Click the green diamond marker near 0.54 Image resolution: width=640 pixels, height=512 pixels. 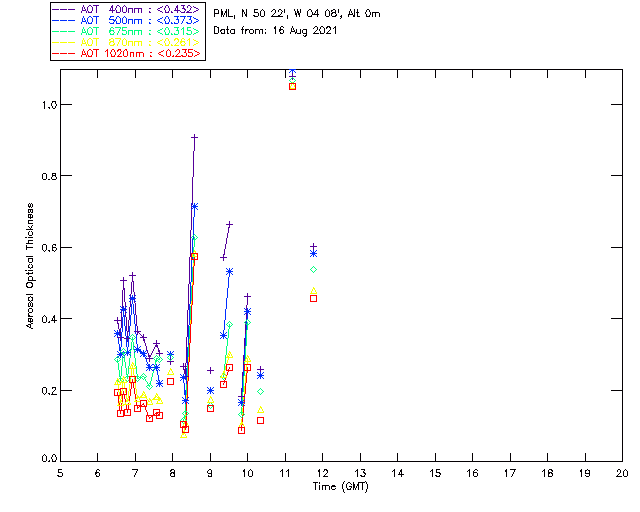(x=313, y=269)
